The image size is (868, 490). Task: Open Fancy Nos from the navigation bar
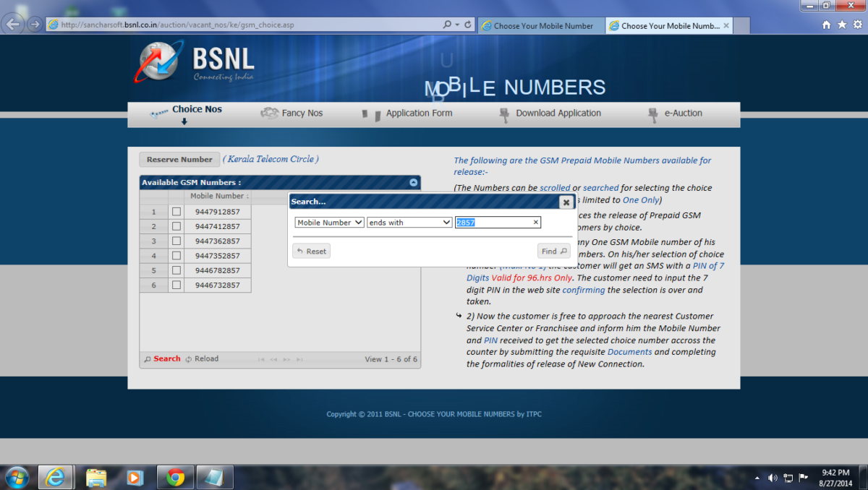point(292,113)
